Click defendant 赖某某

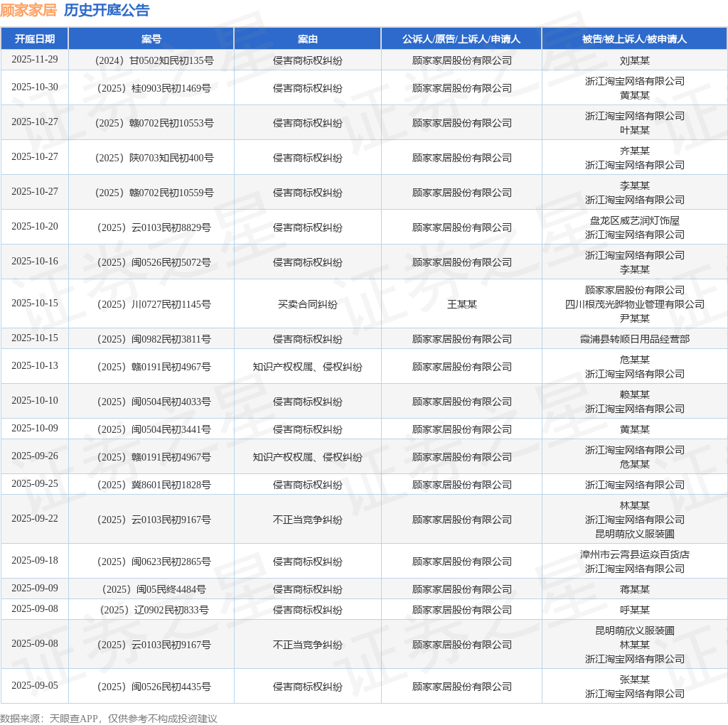(634, 394)
